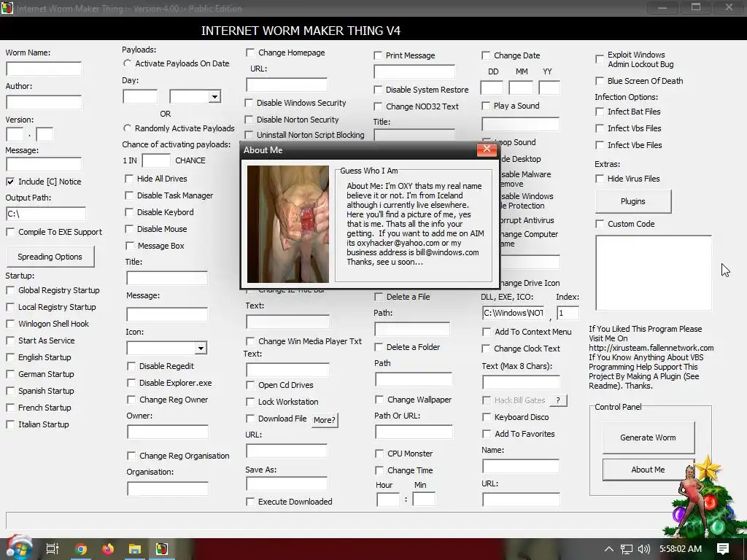
Task: Open the notification center icon
Action: tap(723, 549)
